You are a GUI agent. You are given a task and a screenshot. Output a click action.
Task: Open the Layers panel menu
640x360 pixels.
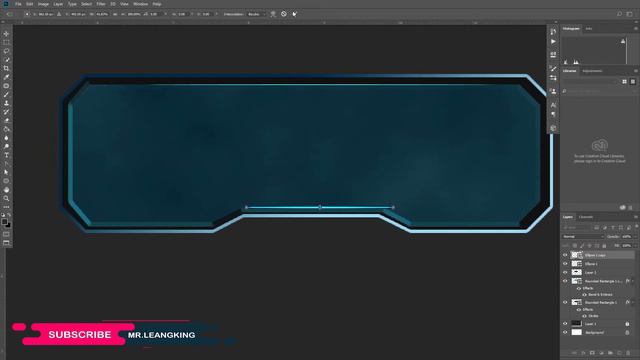click(x=636, y=217)
